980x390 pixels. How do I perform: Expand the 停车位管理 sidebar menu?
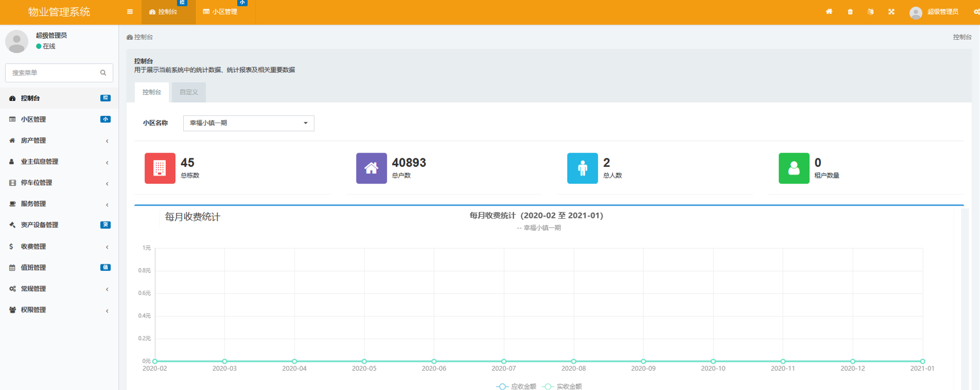[59, 183]
